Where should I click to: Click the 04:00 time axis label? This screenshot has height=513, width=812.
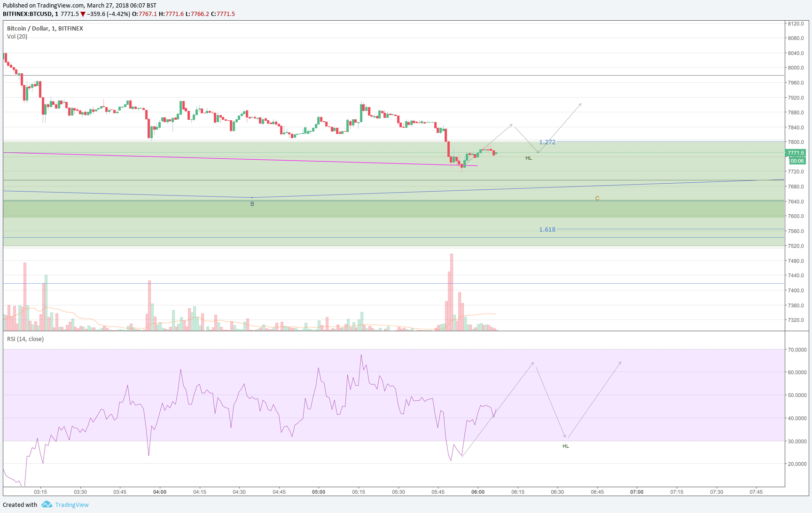160,492
